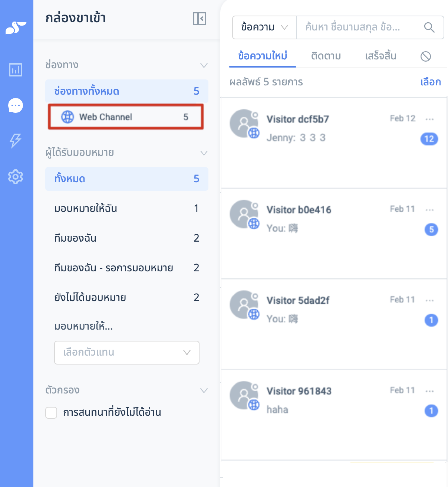The height and width of the screenshot is (487, 448).
Task: Select the Web Channel filter
Action: 126,117
